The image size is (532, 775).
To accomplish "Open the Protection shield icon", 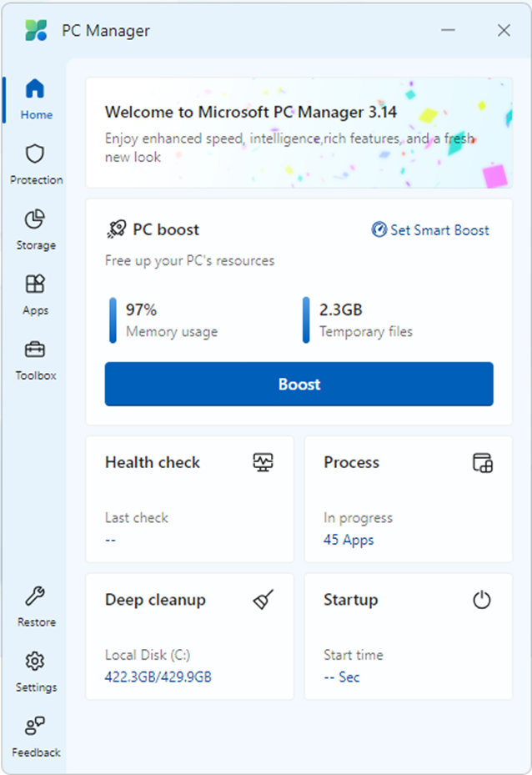I will pos(35,153).
